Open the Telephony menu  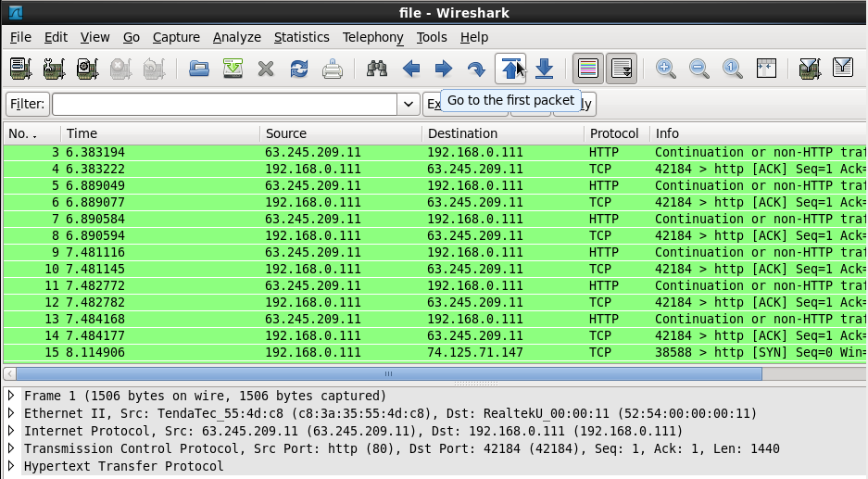372,37
